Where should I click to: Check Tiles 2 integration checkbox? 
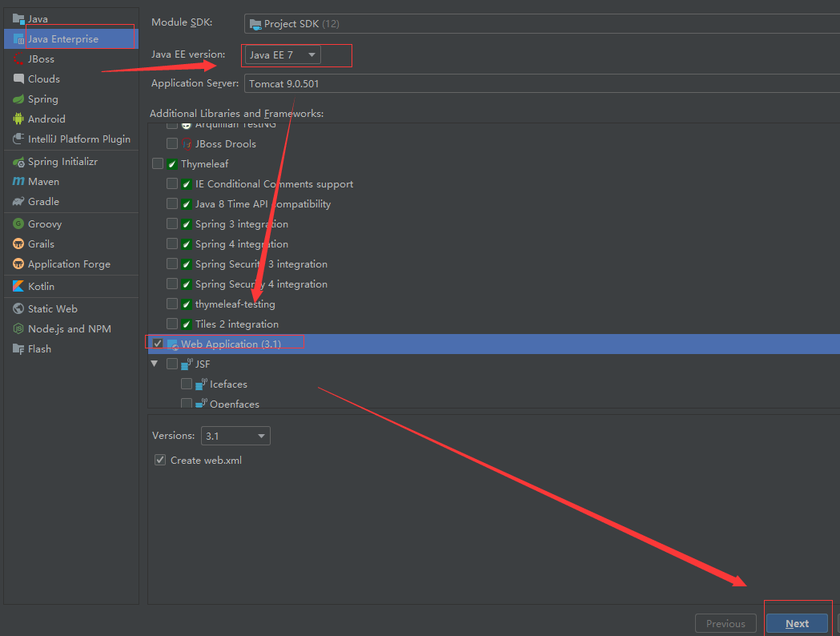tap(172, 324)
